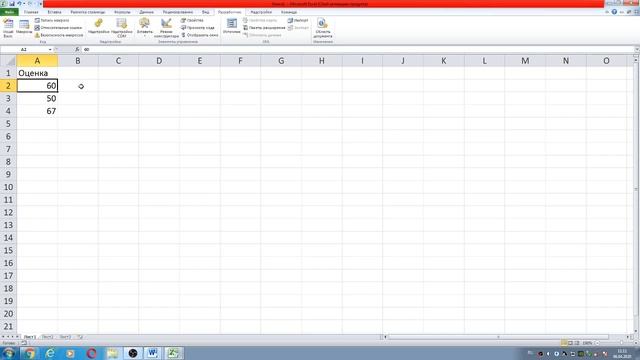Select column A header
Screen dimensions: 640x360
pos(37,61)
